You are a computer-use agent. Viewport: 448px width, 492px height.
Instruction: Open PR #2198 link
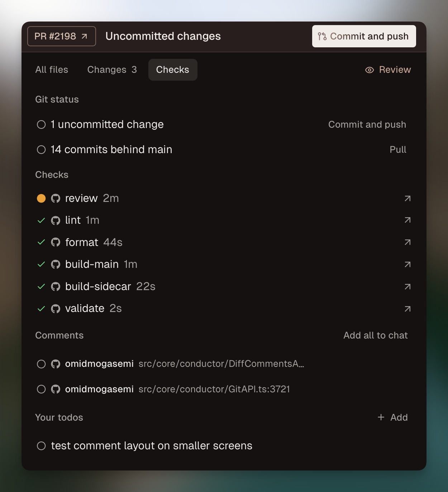pos(61,36)
